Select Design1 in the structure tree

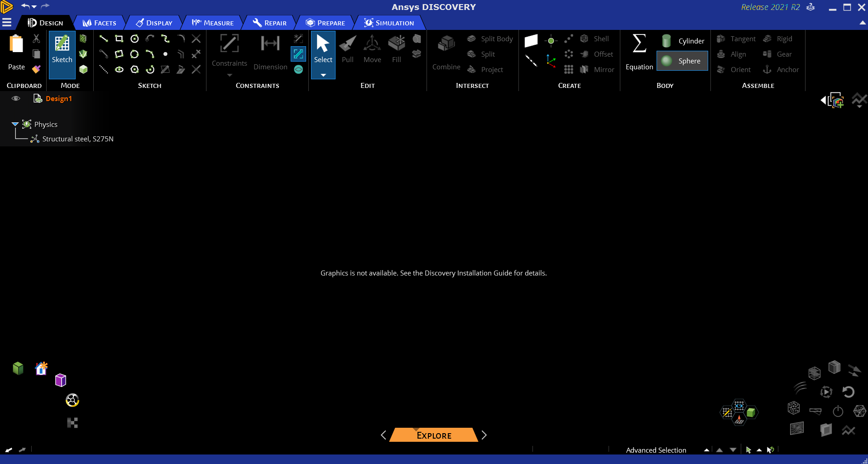click(58, 99)
